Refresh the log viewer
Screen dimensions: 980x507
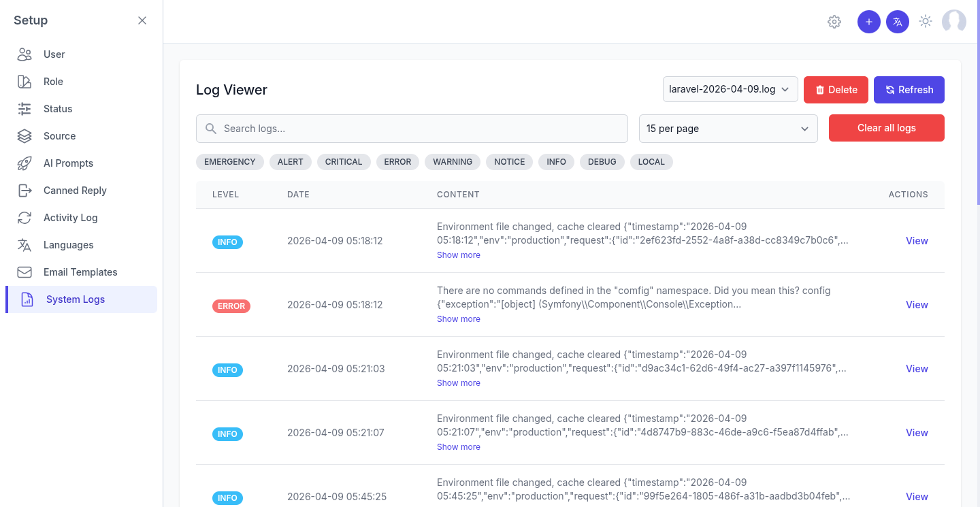click(x=909, y=90)
